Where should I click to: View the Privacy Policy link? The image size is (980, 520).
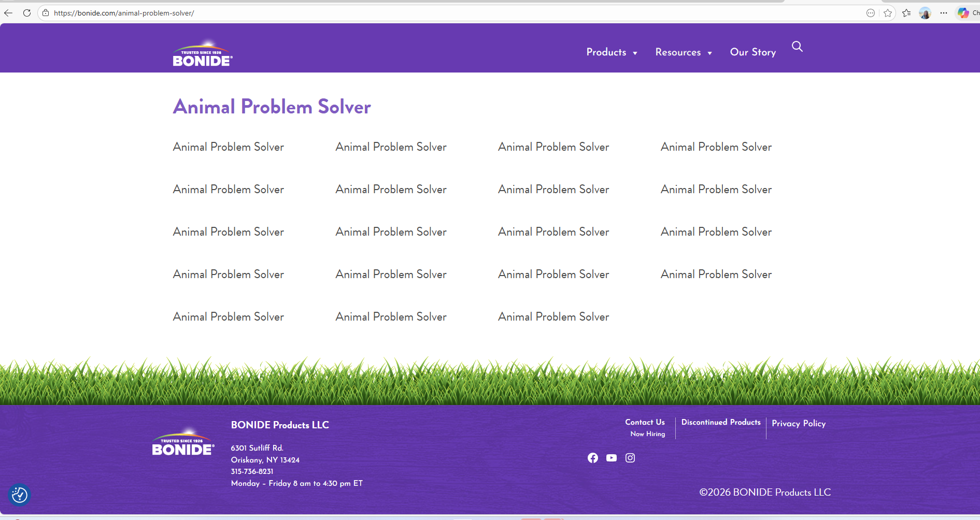point(799,423)
